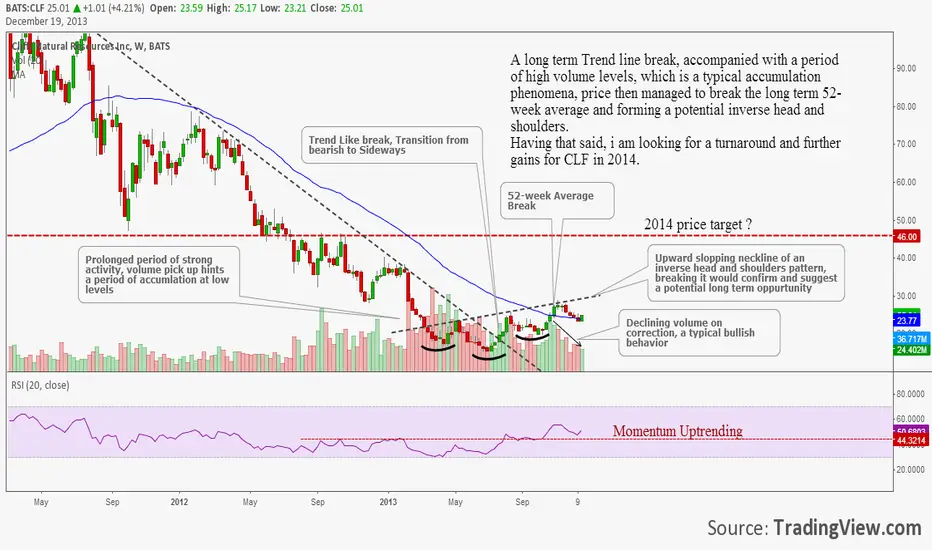Click the 50.00 price axis label

(906, 220)
